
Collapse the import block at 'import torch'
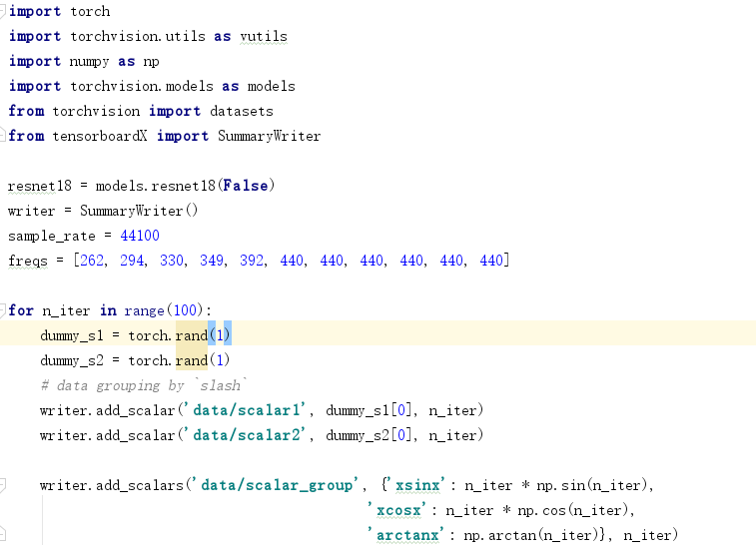point(2,11)
